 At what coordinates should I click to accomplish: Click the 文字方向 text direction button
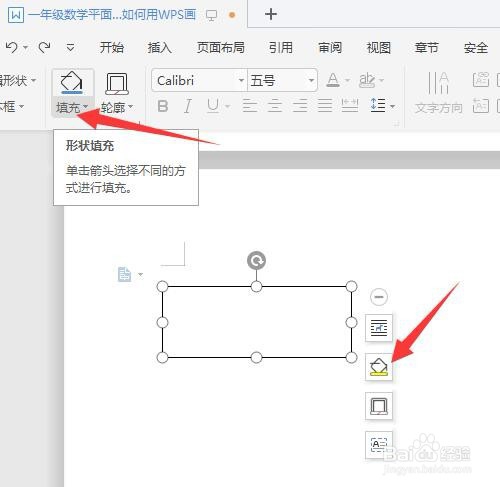click(438, 94)
